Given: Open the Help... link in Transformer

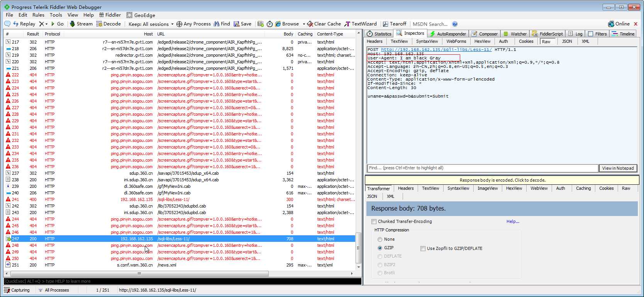Looking at the screenshot, I should point(513,221).
